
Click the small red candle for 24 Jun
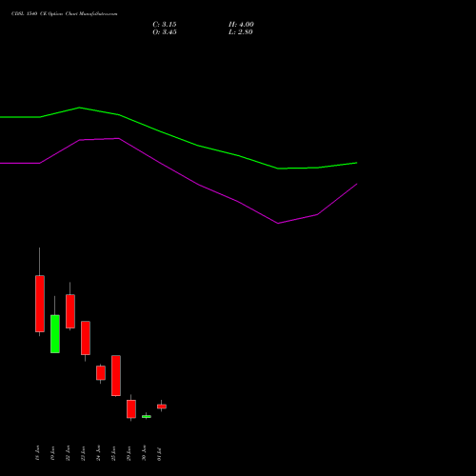(x=101, y=373)
